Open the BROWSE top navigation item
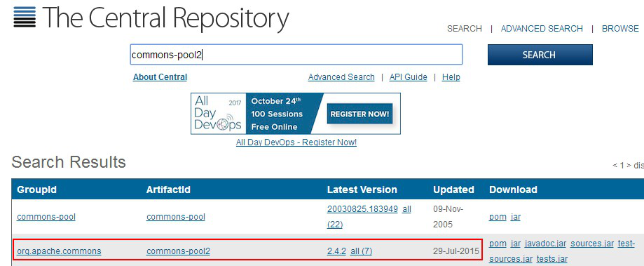Viewport: 644px width, 266px height. tap(620, 29)
